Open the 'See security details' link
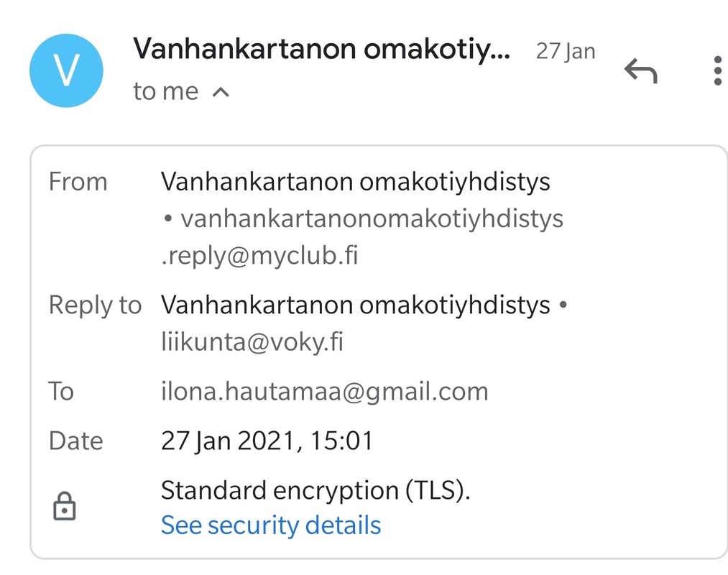This screenshot has width=728, height=575. (270, 525)
